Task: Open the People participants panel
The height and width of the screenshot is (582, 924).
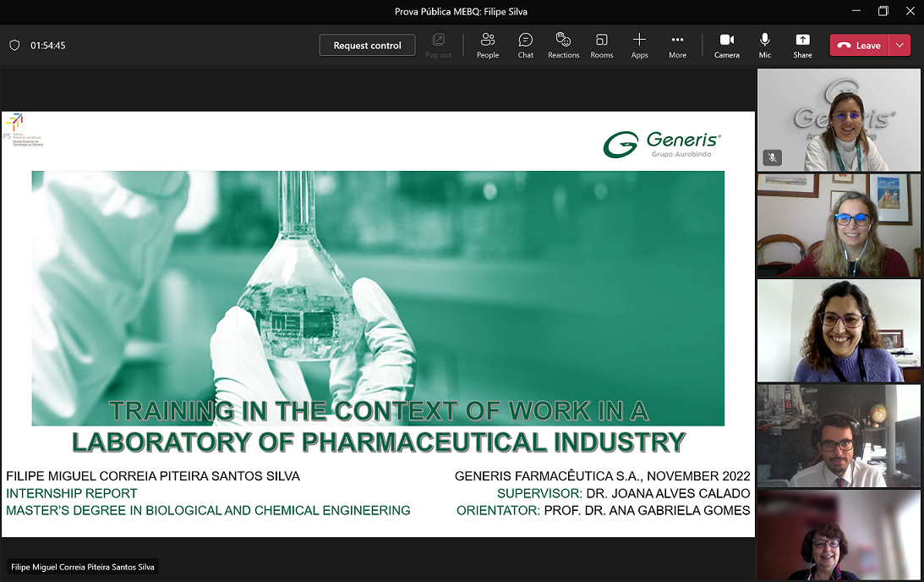Action: [488, 45]
